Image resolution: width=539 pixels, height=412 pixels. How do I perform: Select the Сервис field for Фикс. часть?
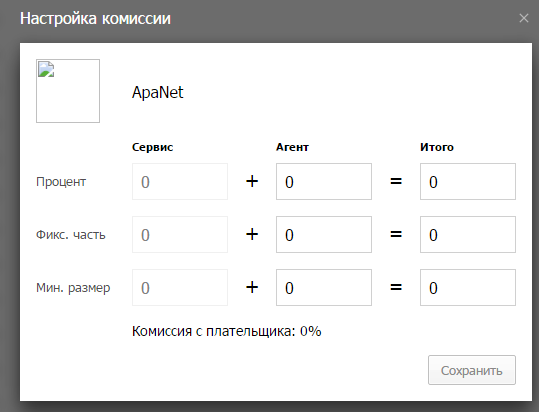(180, 234)
